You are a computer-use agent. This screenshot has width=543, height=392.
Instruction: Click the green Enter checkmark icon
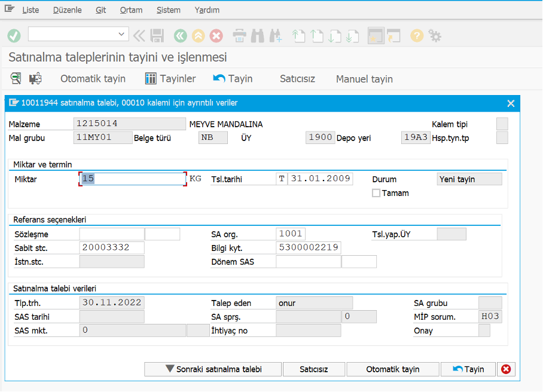tap(14, 36)
